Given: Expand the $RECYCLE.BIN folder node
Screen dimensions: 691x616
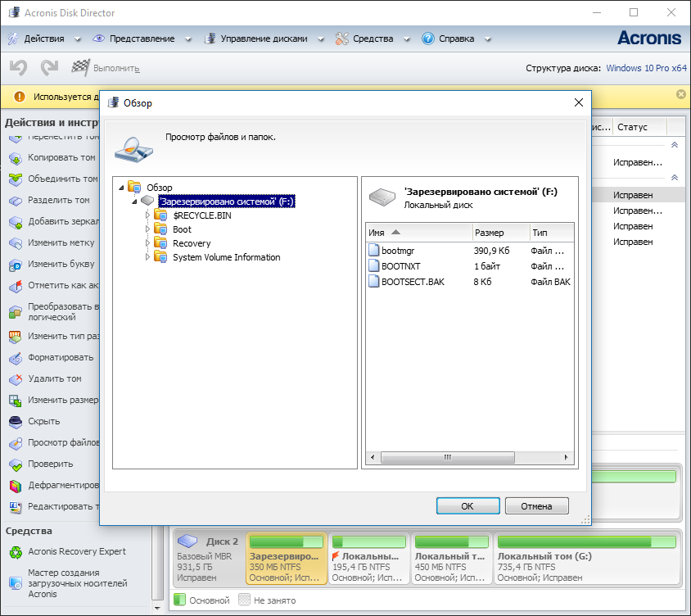Looking at the screenshot, I should pos(147,215).
